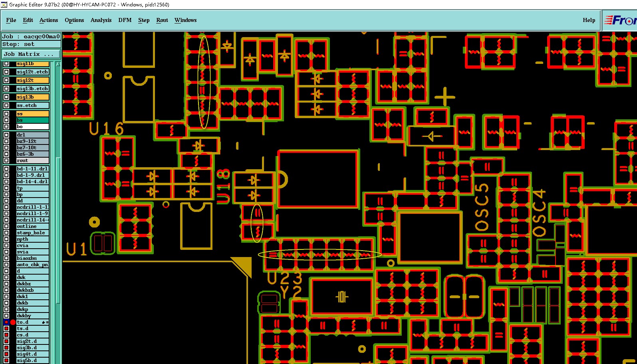Disable the displayed ts.d layer checkbox
The image size is (637, 364).
(x=6, y=328)
